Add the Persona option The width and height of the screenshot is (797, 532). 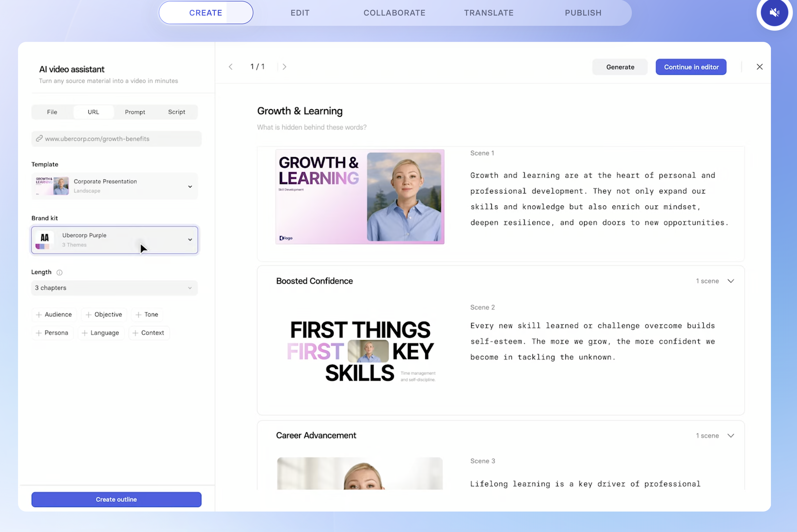point(52,333)
